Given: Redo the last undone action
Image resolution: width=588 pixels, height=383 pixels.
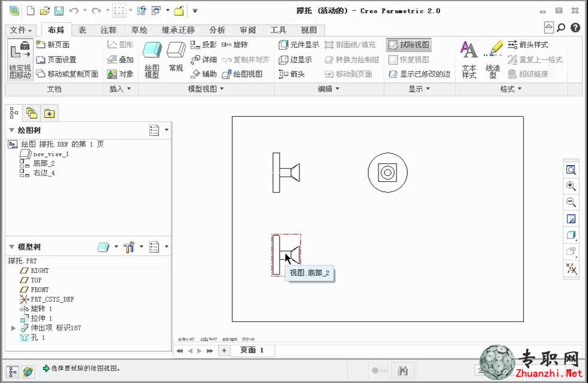Looking at the screenshot, I should (96, 11).
